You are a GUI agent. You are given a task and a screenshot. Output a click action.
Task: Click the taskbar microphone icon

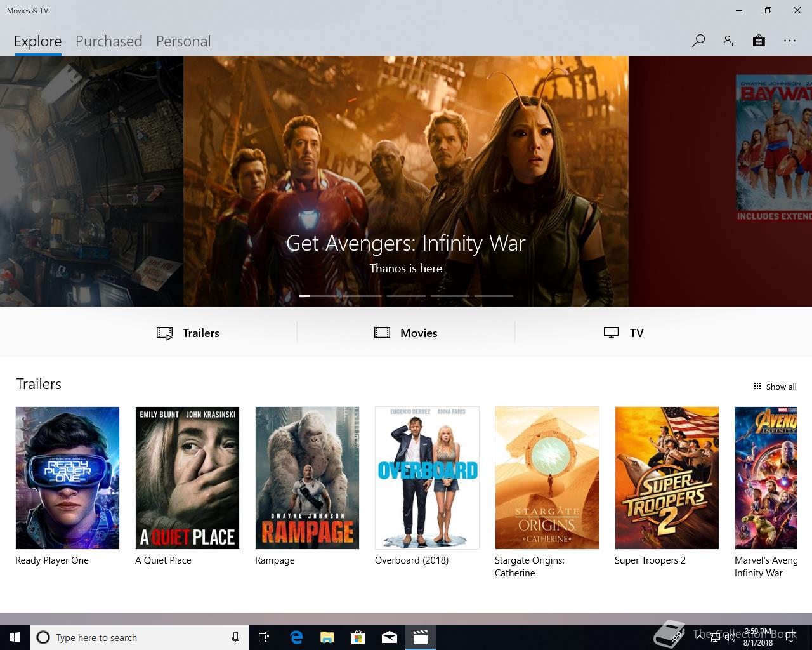[x=235, y=637]
